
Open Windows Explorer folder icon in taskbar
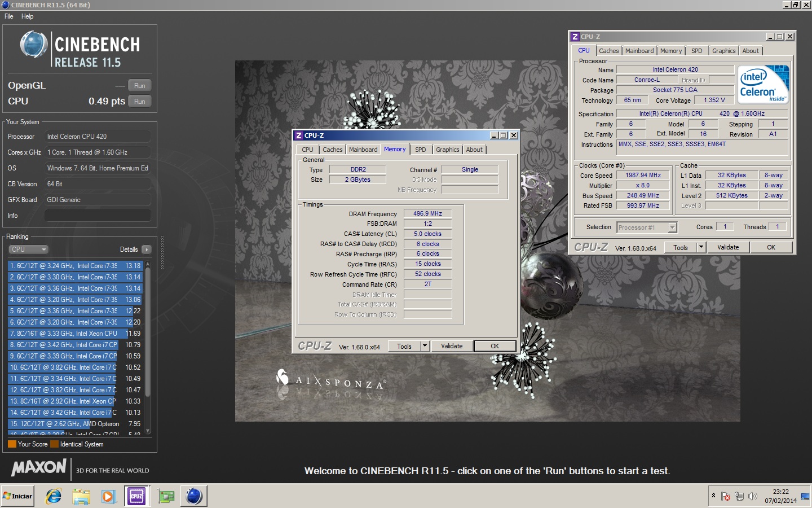[x=81, y=496]
